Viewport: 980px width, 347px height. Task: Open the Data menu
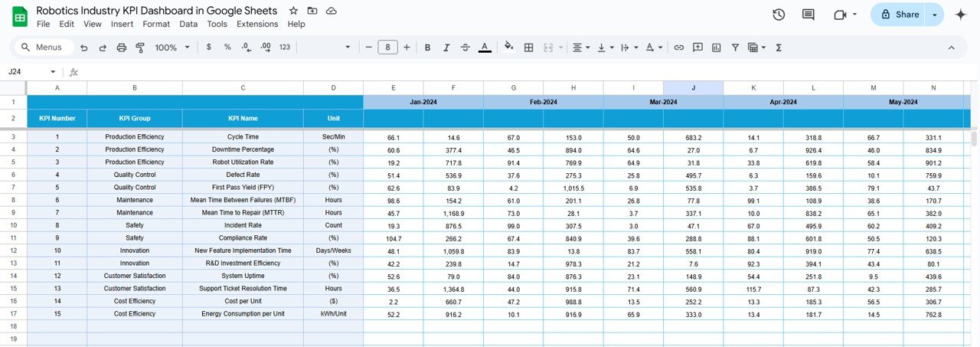point(188,24)
